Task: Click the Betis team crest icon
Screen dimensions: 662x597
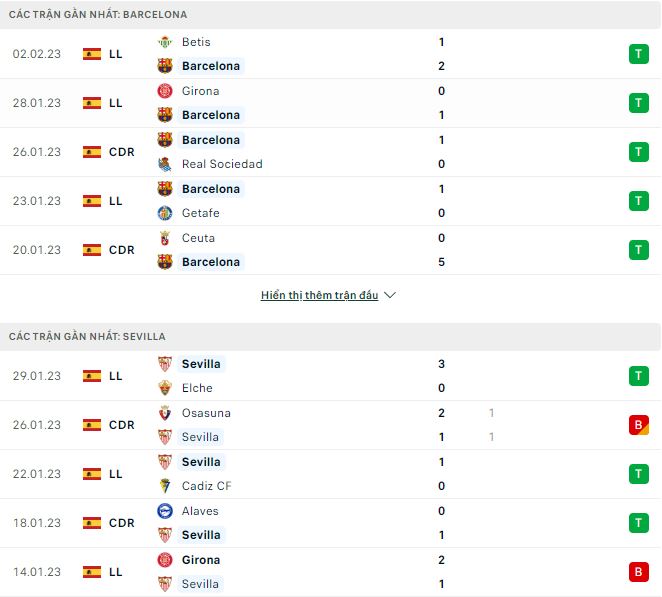Action: [x=165, y=42]
